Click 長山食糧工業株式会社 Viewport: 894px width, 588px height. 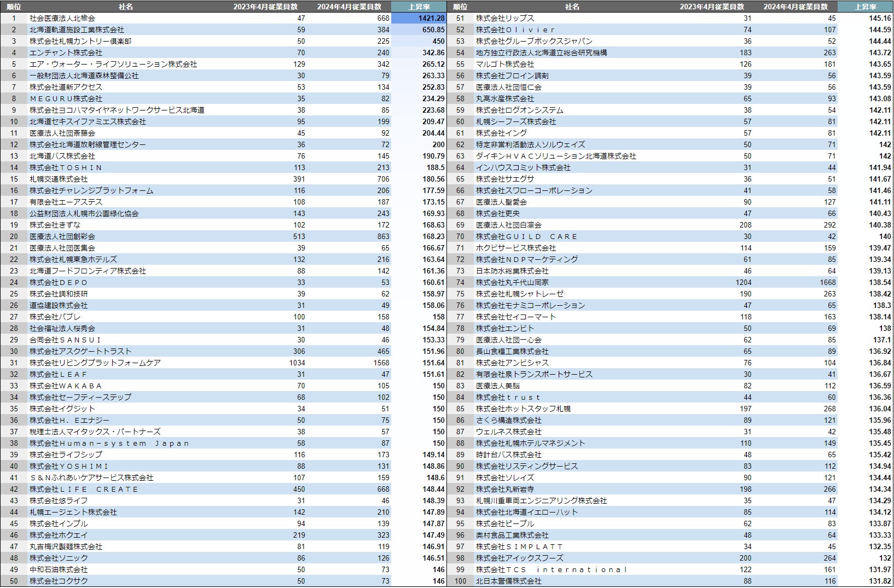coord(512,351)
